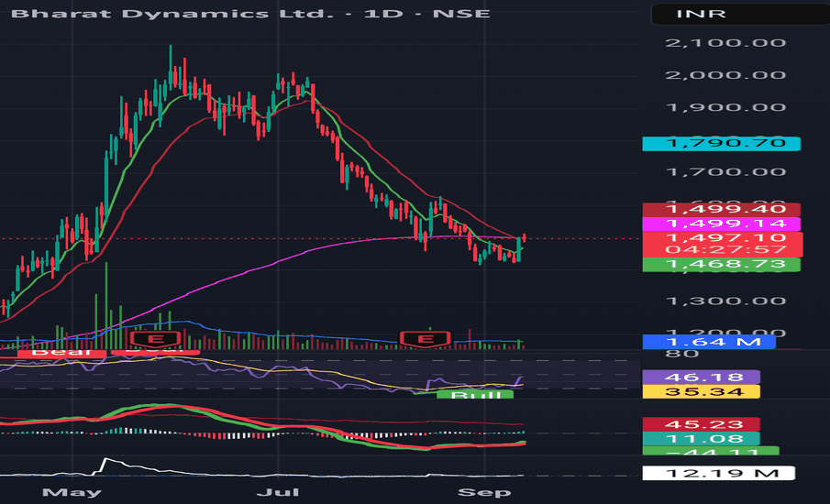Click the Bharat Dynamics Ltd. chart title

tap(246, 14)
